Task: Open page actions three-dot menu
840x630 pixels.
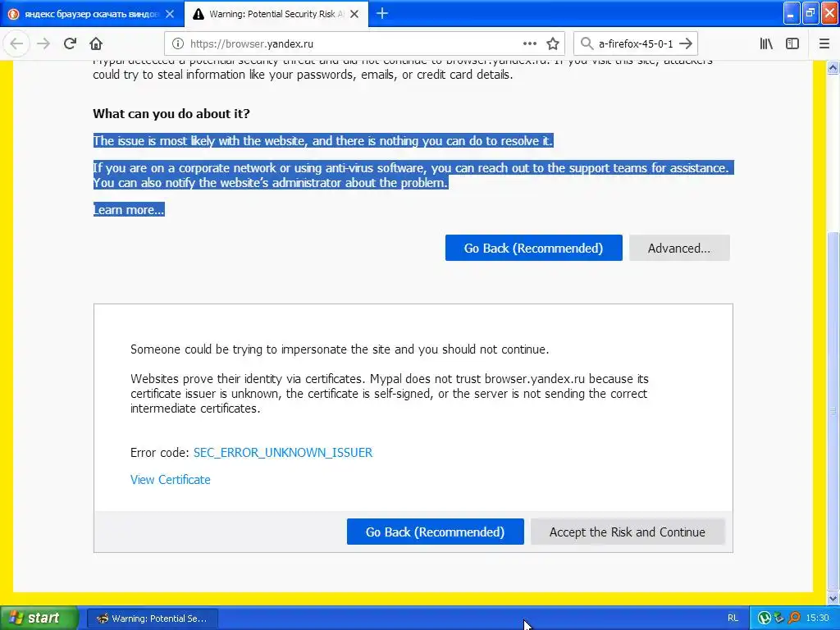Action: tap(529, 44)
